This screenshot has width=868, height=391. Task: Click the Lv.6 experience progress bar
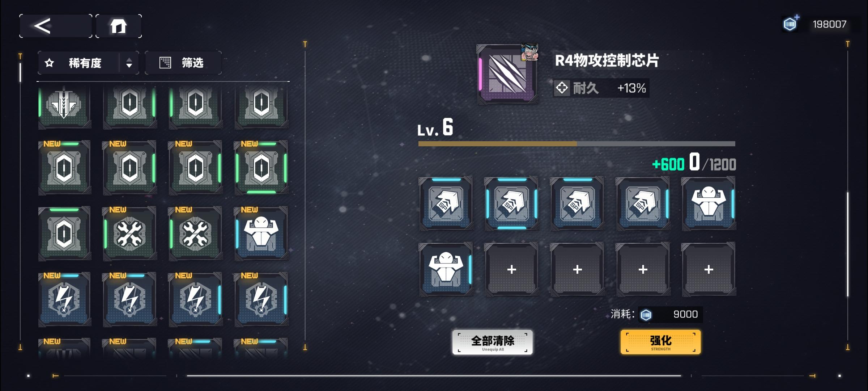577,144
